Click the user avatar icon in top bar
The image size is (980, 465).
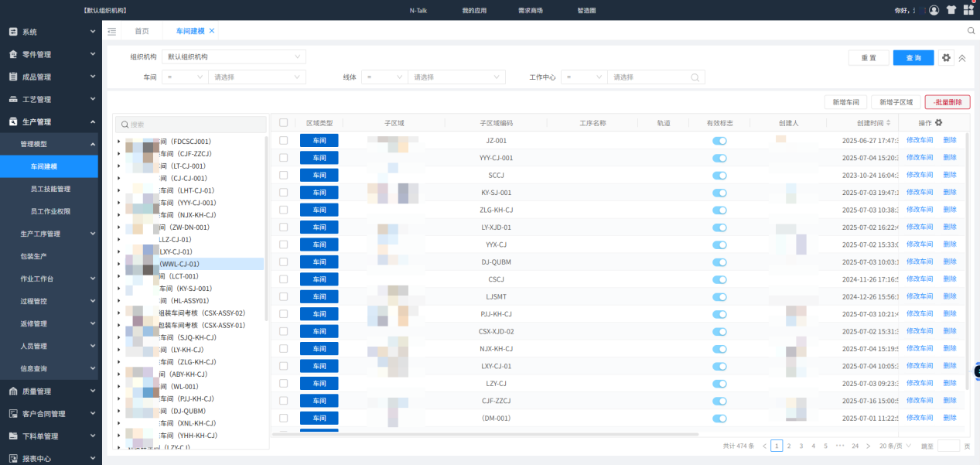pyautogui.click(x=934, y=10)
